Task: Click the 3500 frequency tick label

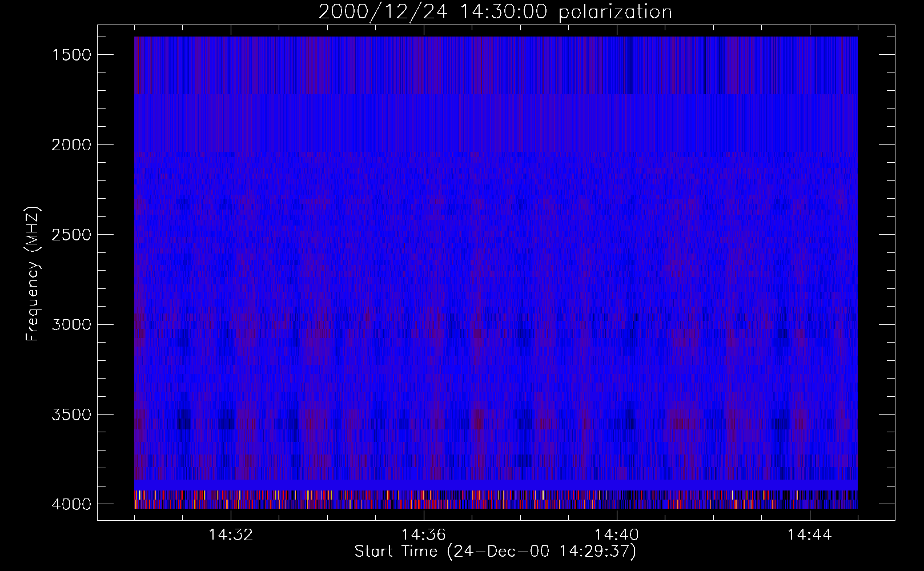Action: coord(71,415)
